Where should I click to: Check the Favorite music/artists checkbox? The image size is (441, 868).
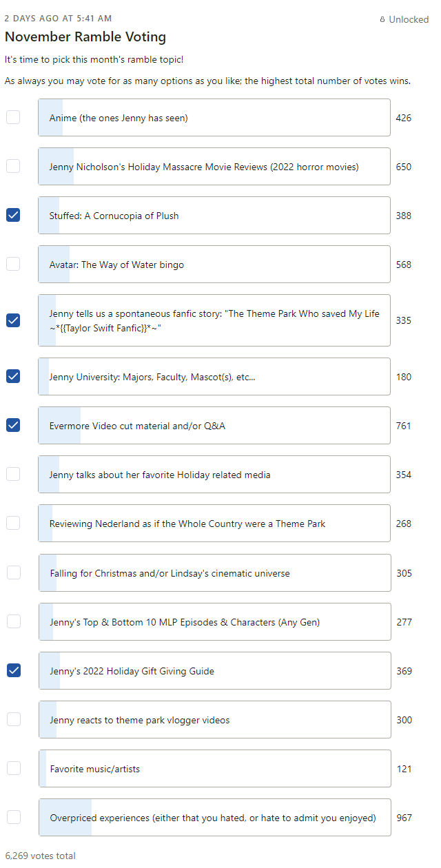click(13, 768)
